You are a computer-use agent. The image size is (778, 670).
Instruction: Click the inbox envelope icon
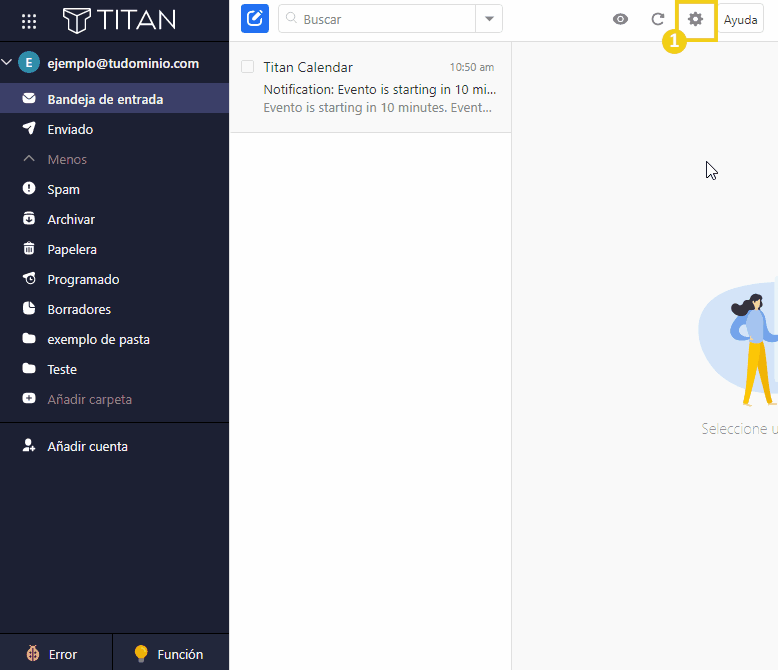(x=29, y=98)
